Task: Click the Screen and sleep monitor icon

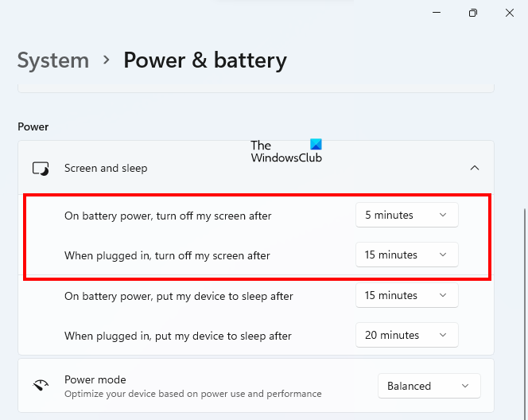Action: 41,169
